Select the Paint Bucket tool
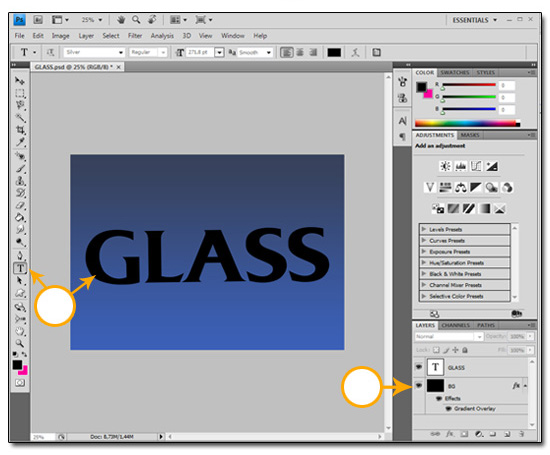Image resolution: width=550 pixels, height=455 pixels. [x=20, y=218]
